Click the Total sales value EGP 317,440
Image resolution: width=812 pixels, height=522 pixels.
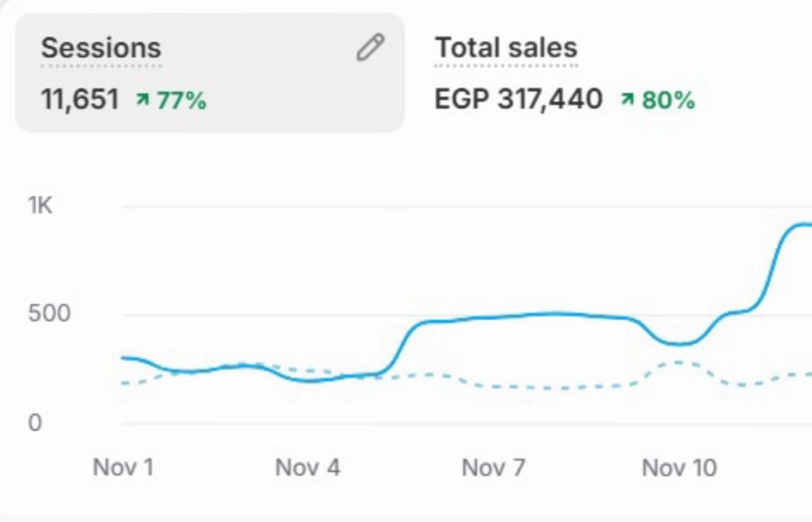[x=520, y=98]
